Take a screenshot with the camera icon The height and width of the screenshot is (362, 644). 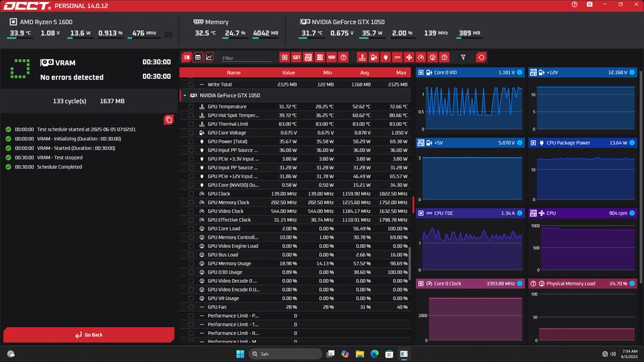point(590,5)
